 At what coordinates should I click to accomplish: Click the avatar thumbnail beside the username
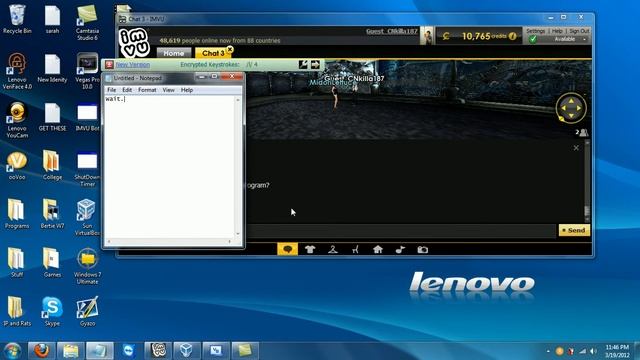(427, 36)
